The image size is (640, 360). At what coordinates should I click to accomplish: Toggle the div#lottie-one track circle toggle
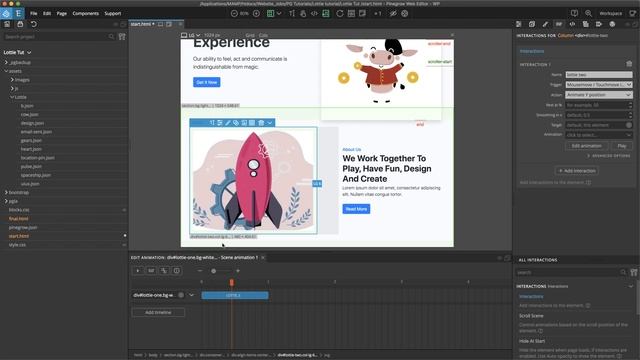coord(181,295)
